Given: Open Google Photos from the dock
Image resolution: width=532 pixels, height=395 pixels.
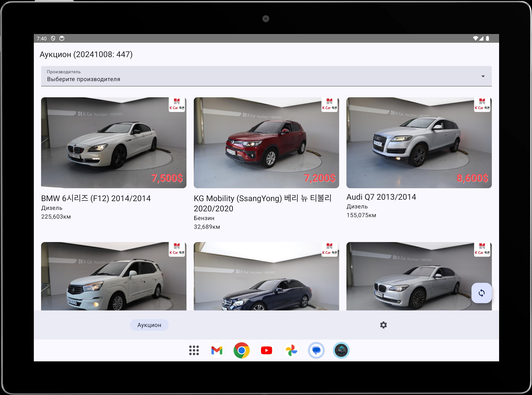Looking at the screenshot, I should (x=291, y=350).
